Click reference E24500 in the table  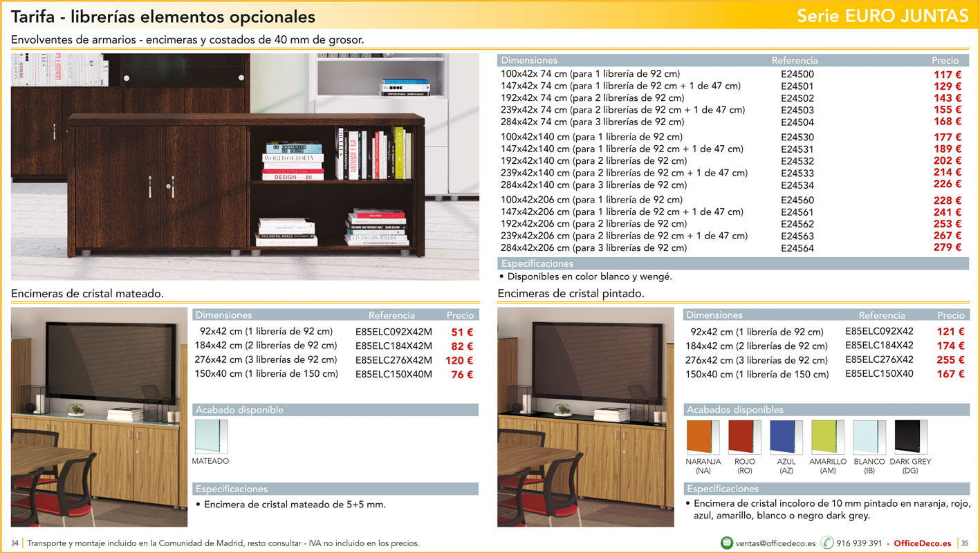coord(797,75)
